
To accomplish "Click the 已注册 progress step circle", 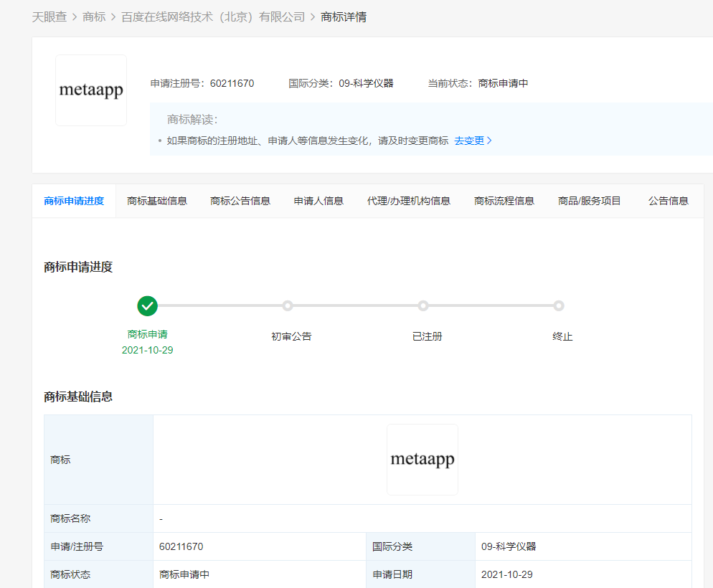I will coord(423,306).
